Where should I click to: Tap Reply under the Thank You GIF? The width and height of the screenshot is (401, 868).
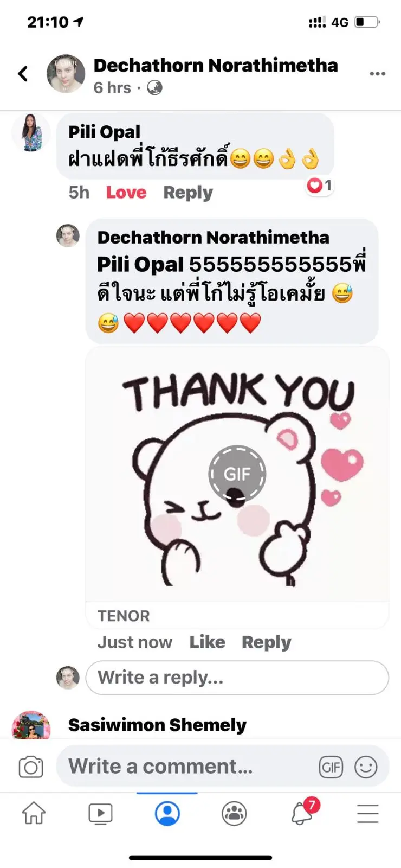(266, 642)
